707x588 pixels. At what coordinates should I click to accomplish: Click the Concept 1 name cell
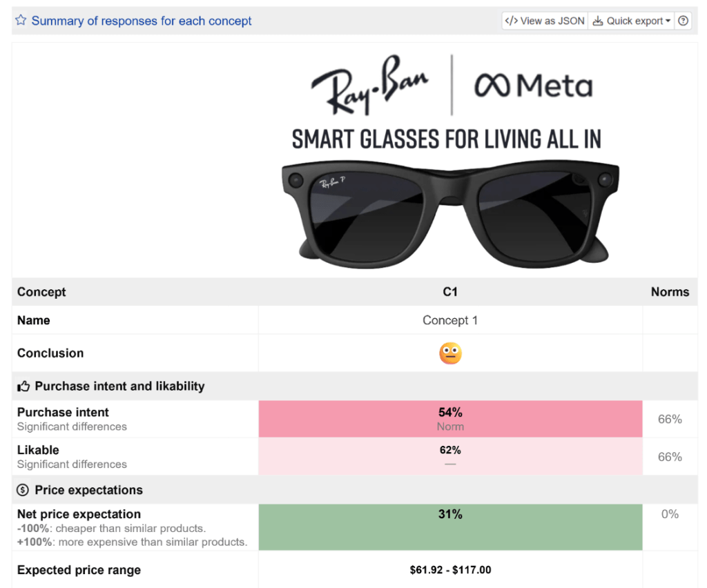point(450,320)
